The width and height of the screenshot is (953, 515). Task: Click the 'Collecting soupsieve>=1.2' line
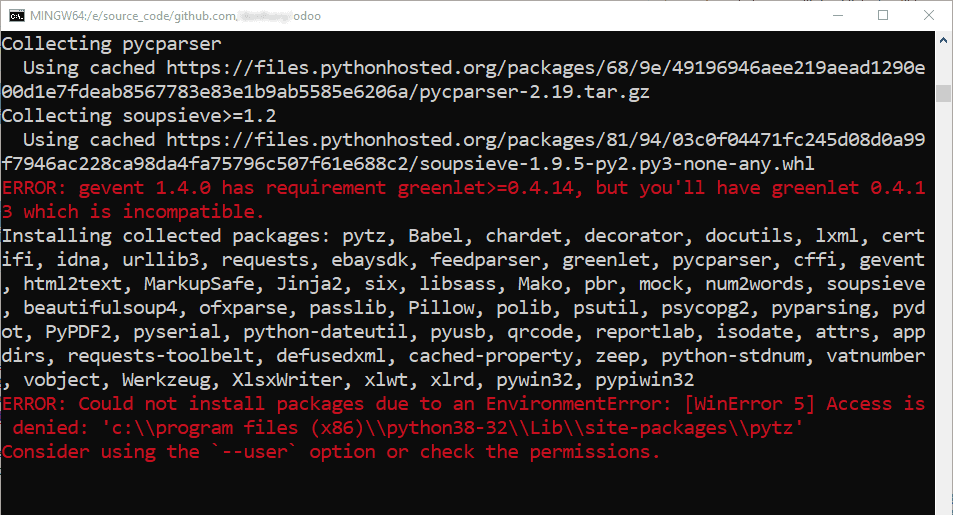tap(139, 116)
